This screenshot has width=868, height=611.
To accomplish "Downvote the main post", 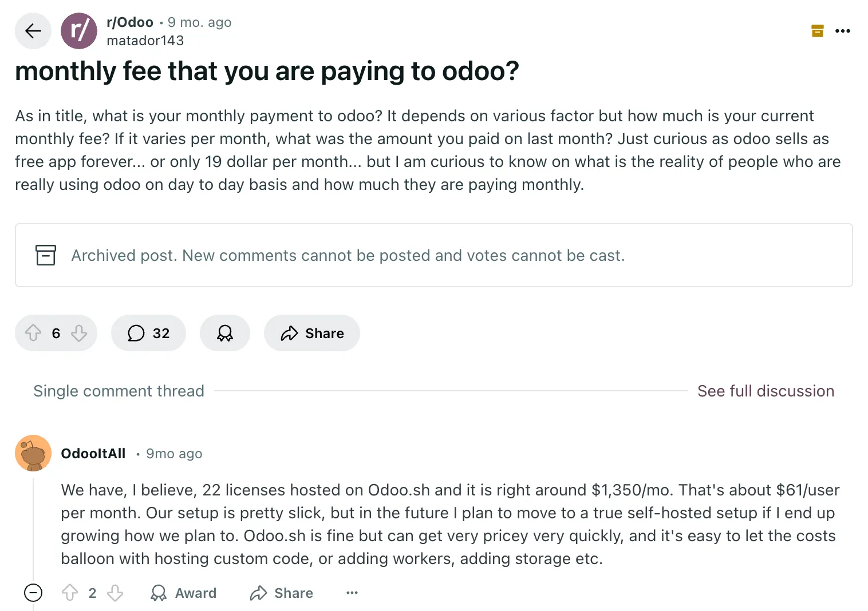I will [x=80, y=333].
